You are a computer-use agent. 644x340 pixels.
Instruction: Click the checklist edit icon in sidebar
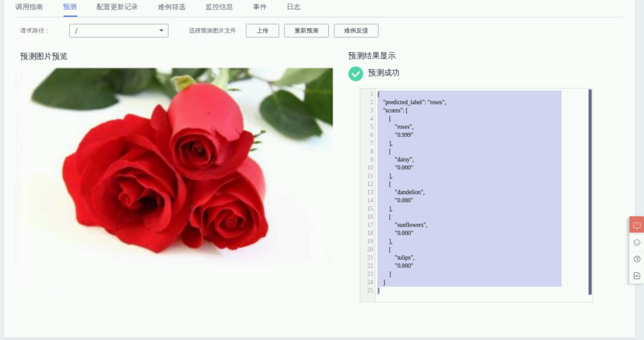(637, 276)
